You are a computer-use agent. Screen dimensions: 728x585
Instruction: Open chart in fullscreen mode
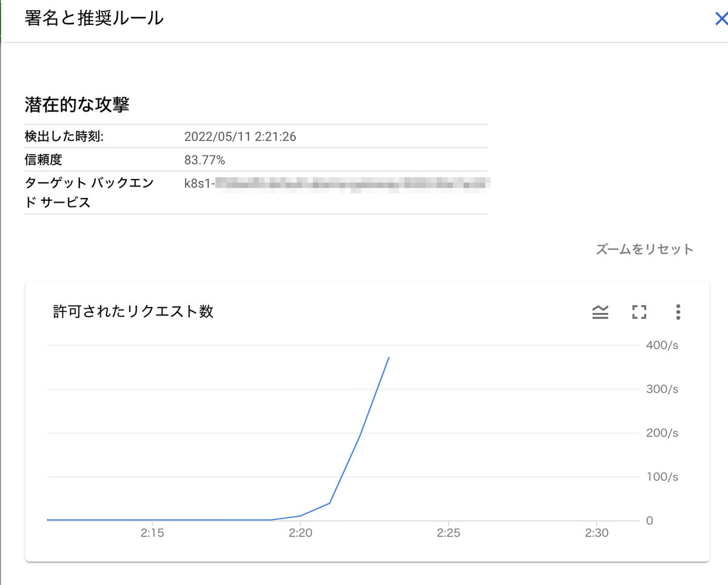(639, 313)
